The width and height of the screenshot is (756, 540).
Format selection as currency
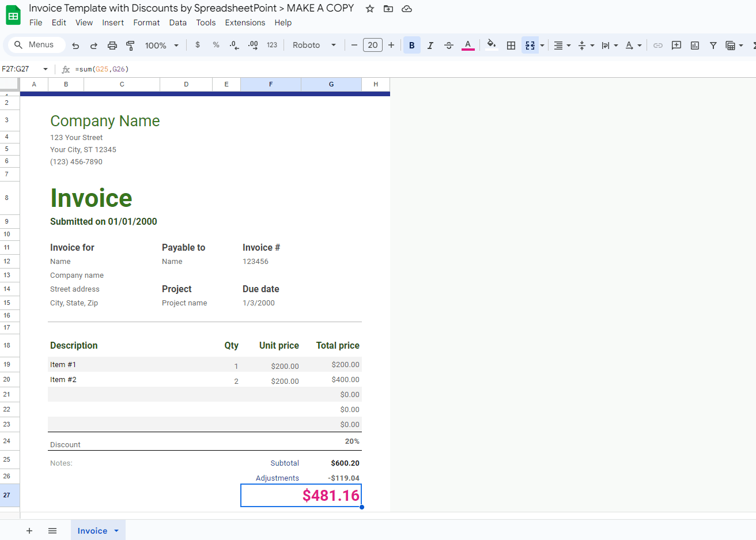197,44
